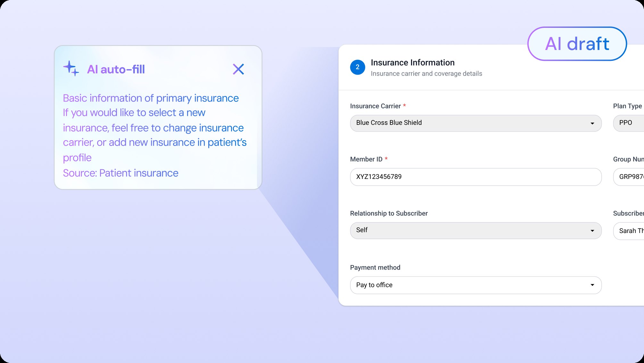Click the Member ID input field
644x363 pixels.
tap(476, 177)
